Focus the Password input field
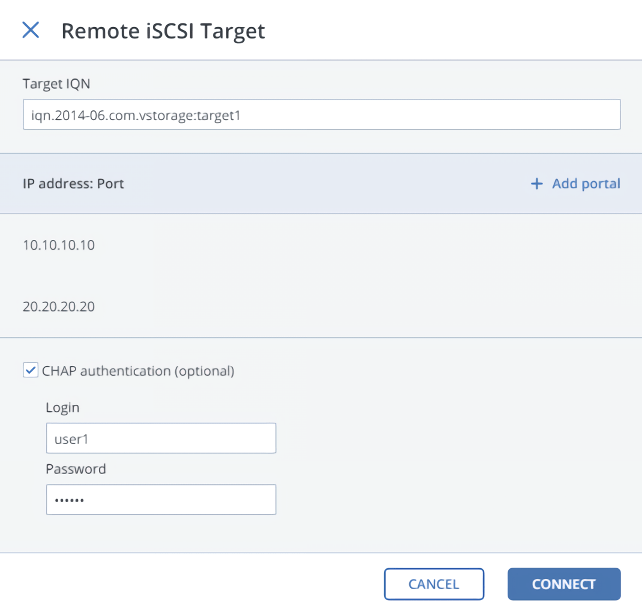This screenshot has width=642, height=612. click(x=161, y=499)
